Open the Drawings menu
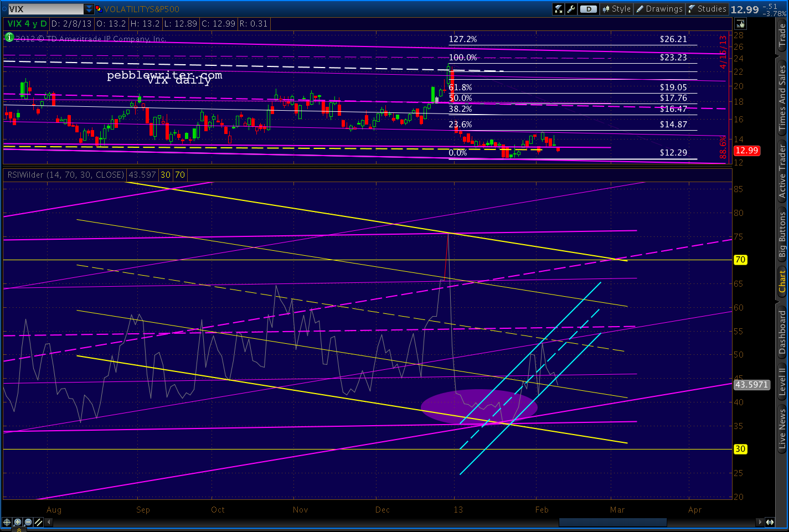This screenshot has width=789, height=532. [x=659, y=9]
